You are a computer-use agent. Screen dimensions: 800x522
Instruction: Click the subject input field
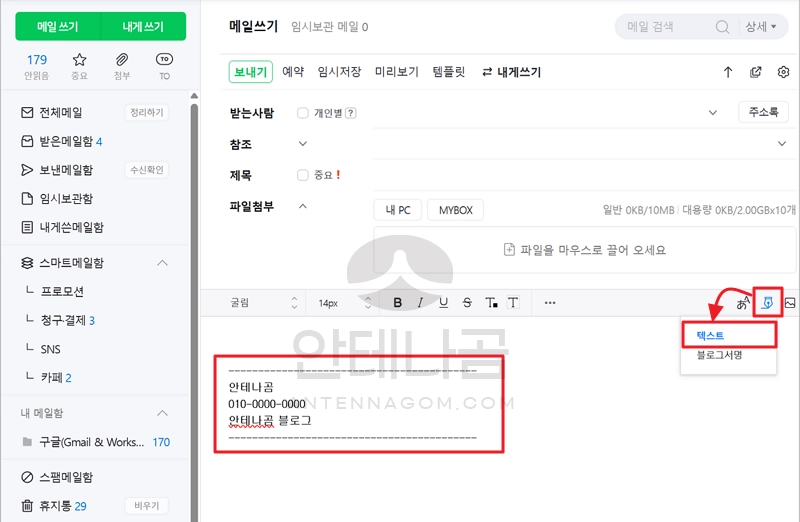[584, 175]
